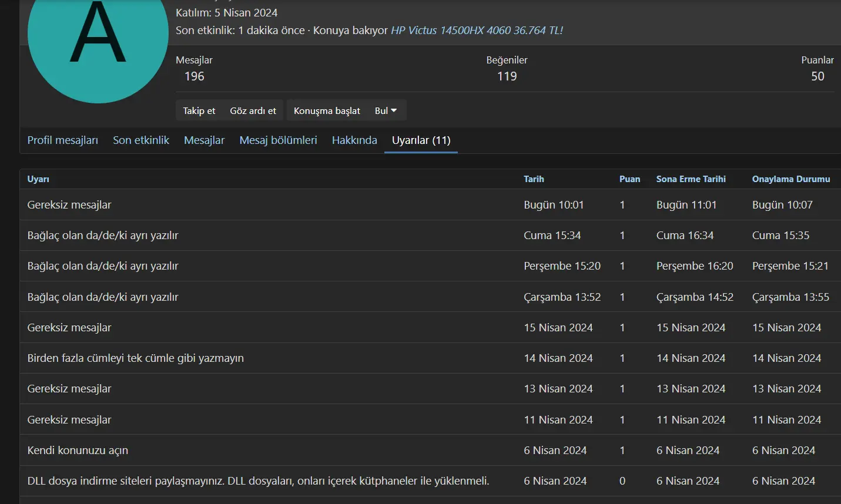Click the Beğeniler count 119
841x504 pixels.
click(x=507, y=76)
